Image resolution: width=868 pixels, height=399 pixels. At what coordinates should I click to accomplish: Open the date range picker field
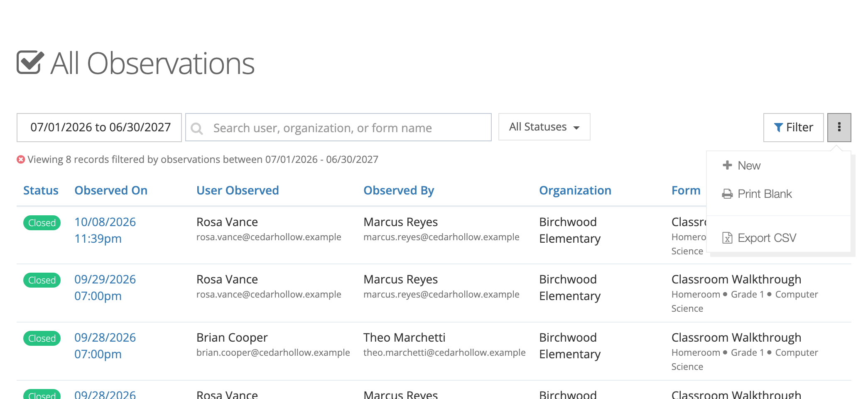coord(99,127)
